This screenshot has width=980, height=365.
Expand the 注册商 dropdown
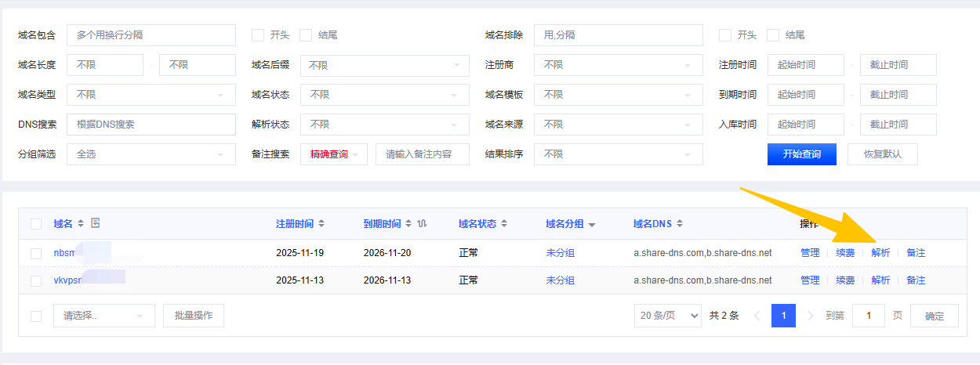tap(618, 65)
